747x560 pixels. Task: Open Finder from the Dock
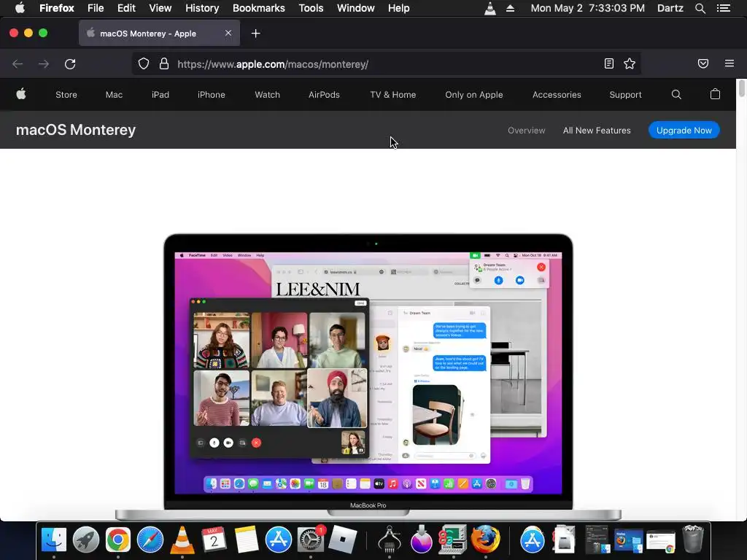54,540
